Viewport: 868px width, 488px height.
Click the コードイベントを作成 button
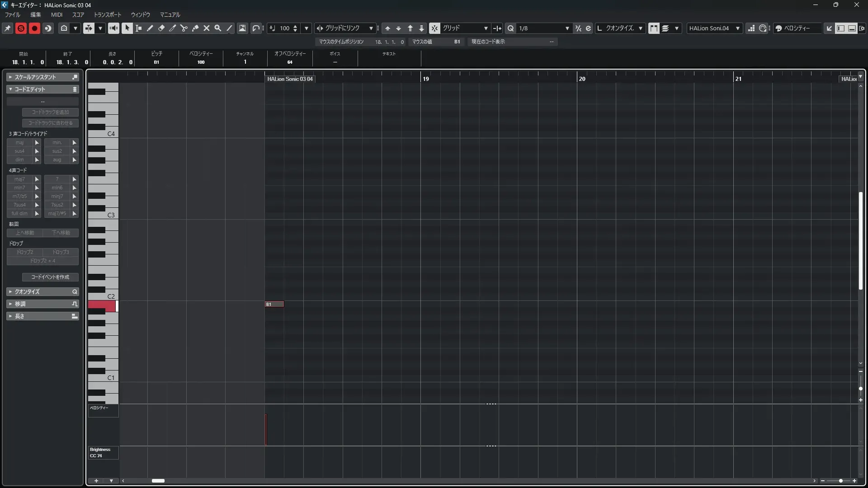coord(50,277)
